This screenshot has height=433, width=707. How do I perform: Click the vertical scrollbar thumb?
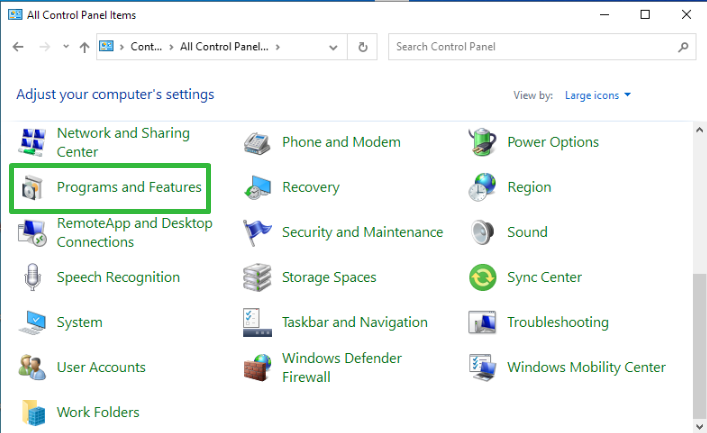[x=699, y=346]
